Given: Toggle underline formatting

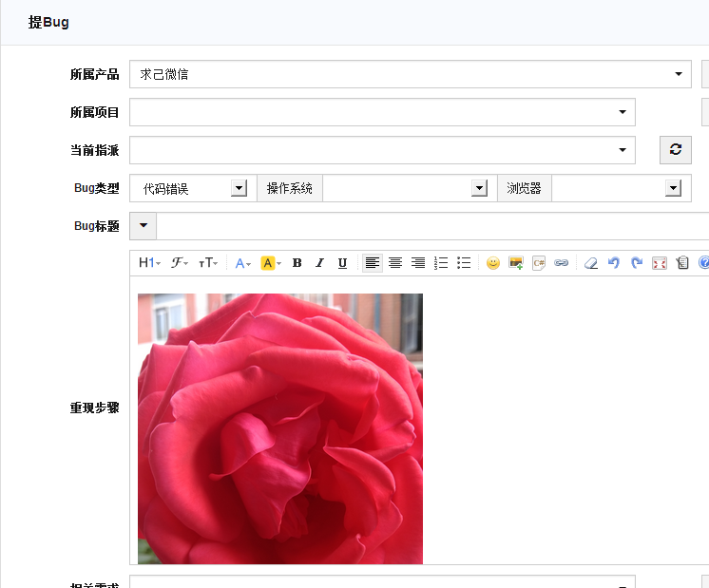Looking at the screenshot, I should coord(343,262).
